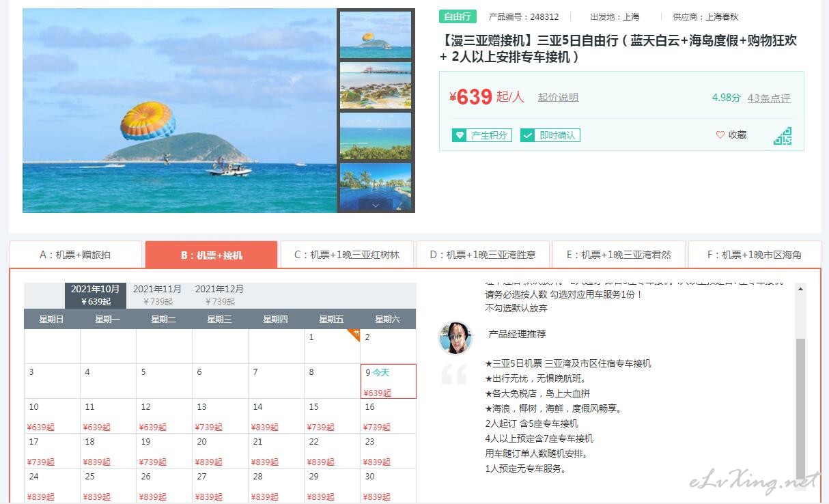Click 收藏 to favorite this product
This screenshot has height=504, width=829.
coord(737,135)
